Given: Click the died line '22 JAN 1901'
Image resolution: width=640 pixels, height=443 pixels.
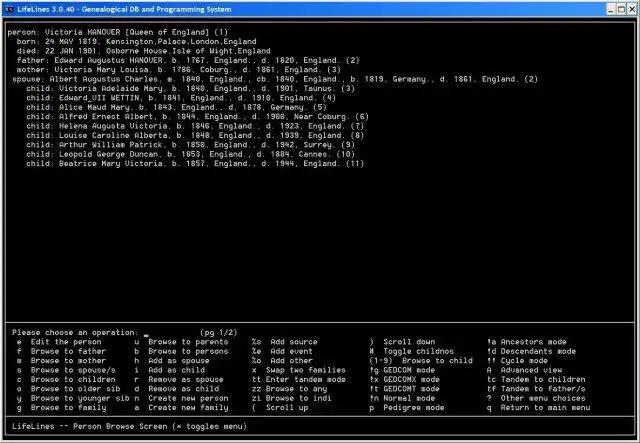Looking at the screenshot, I should pos(143,51).
